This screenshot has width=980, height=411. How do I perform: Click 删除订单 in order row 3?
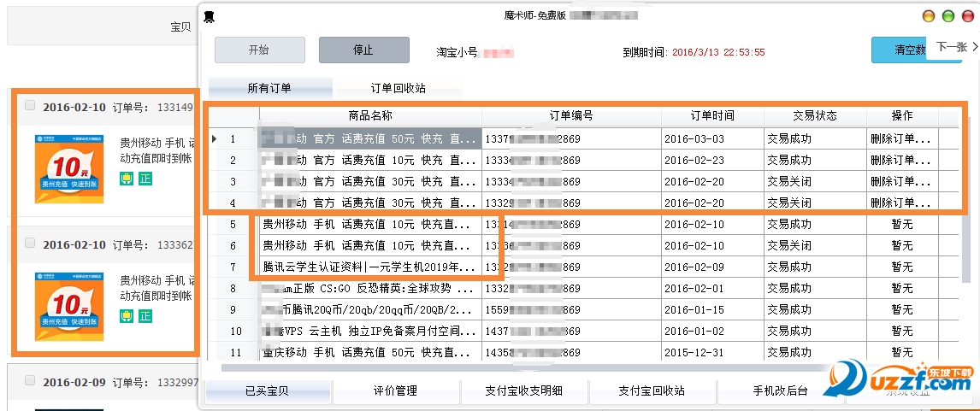pos(901,181)
